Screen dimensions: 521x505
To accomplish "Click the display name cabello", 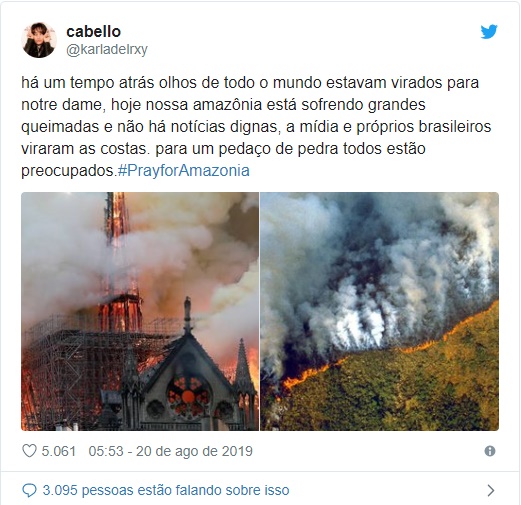I will (x=93, y=32).
